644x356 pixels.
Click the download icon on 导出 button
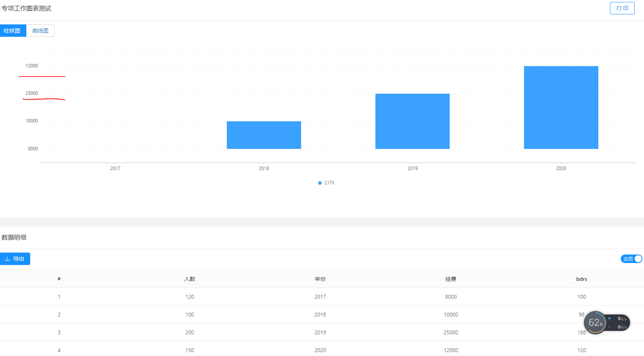point(7,259)
